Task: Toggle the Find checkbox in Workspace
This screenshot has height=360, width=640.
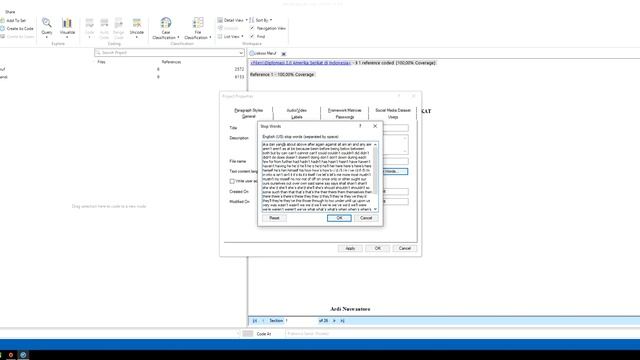Action: 252,36
